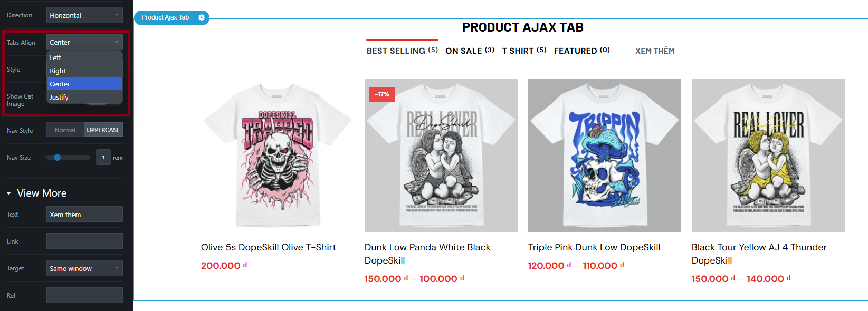868x311 pixels.
Task: Open the Olive 5s DopeSkill T-Shirt image
Action: (x=278, y=155)
